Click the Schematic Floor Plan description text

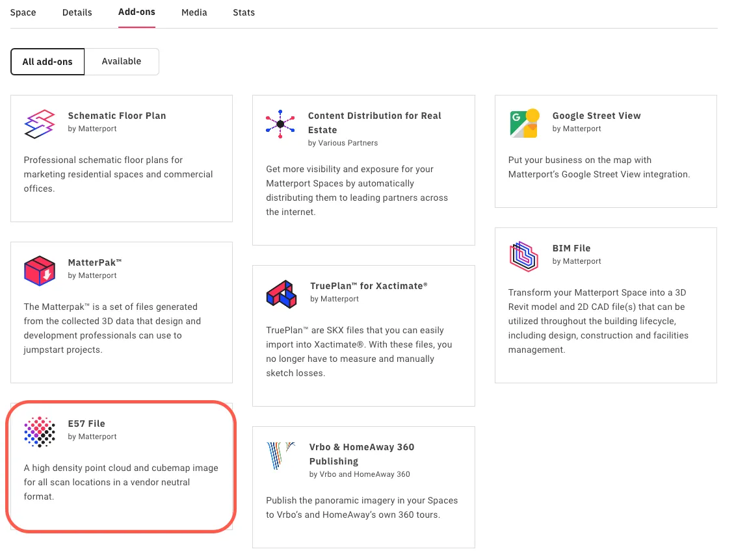pos(118,174)
